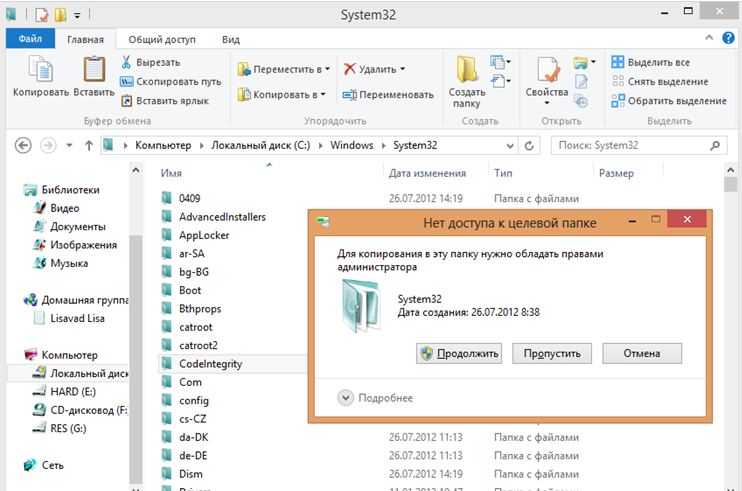742x491 pixels.
Task: Select RES (G:) drive in navigation pane
Action: coord(60,429)
